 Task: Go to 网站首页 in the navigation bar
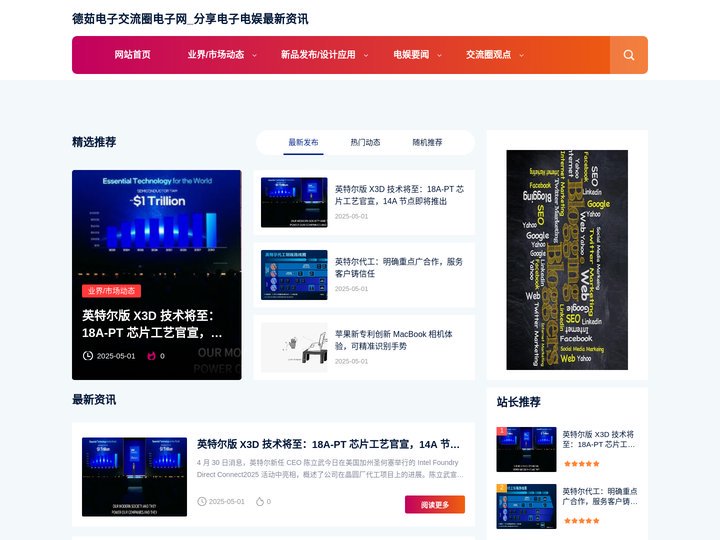[132, 55]
